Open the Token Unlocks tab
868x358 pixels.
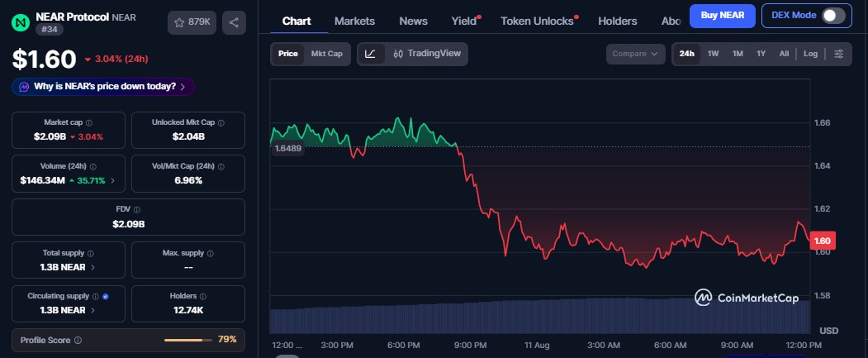click(537, 21)
